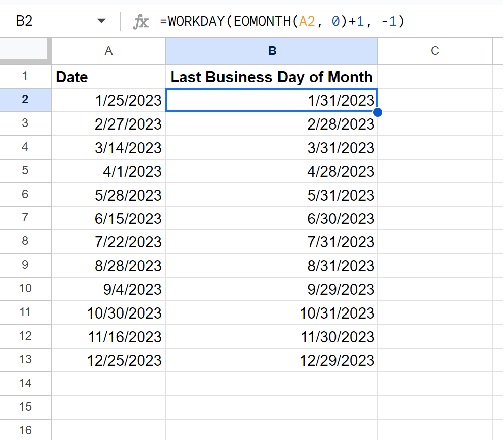Click cell containing 3/14/2023
This screenshot has height=440, width=504.
tap(108, 147)
